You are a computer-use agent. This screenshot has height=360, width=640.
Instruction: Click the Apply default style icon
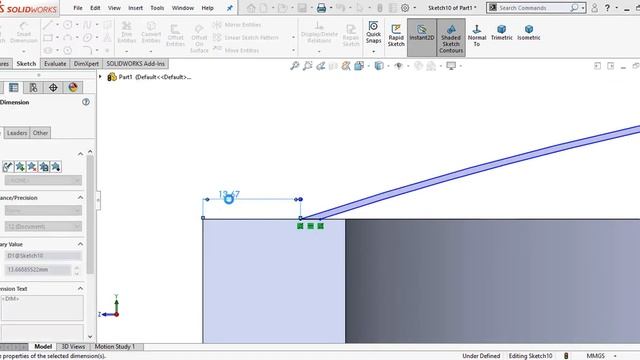coord(7,167)
